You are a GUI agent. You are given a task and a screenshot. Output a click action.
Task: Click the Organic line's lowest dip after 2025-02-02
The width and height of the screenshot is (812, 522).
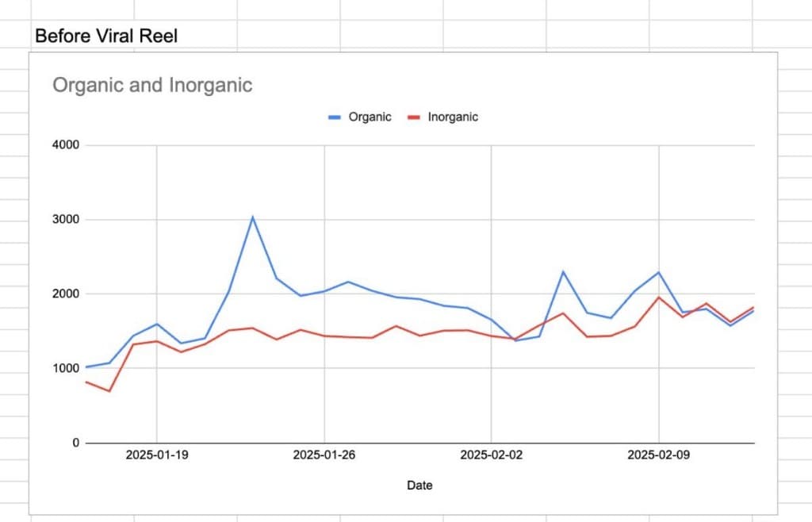pyautogui.click(x=515, y=340)
